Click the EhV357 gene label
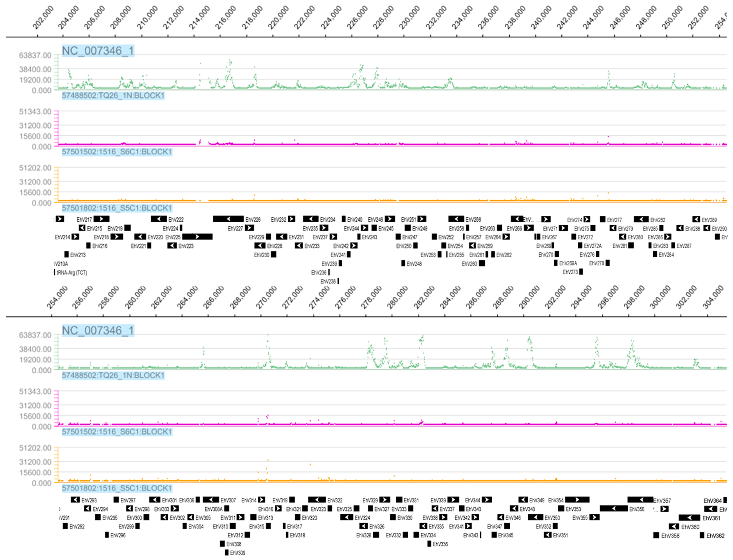The image size is (733, 560). 662,501
